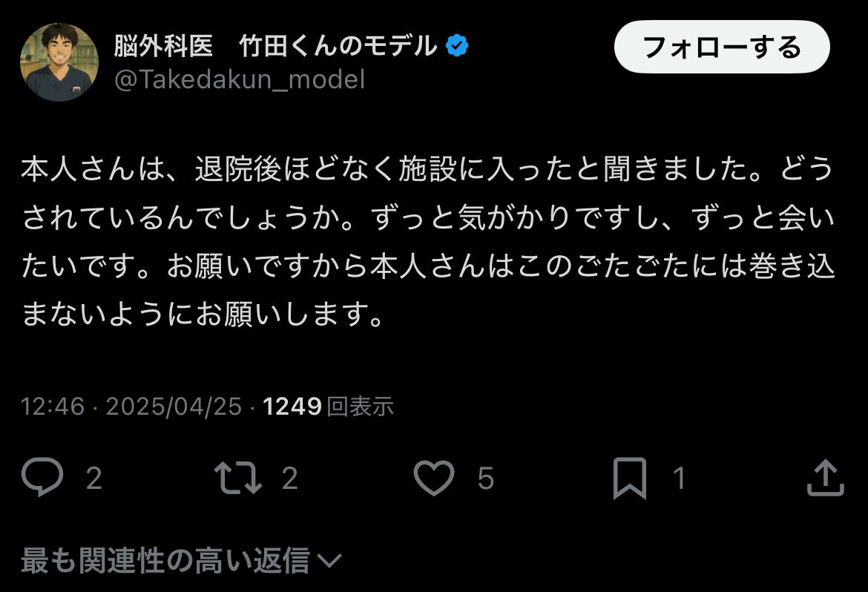Viewport: 868px width, 592px height.
Task: Open the 1249 回表示 view count
Action: click(x=328, y=407)
